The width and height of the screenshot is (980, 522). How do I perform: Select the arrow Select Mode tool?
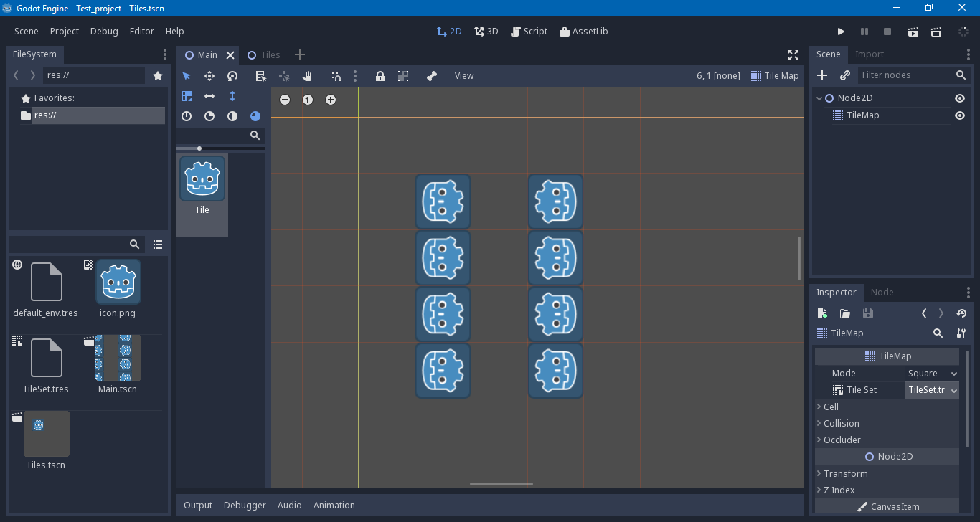[187, 76]
